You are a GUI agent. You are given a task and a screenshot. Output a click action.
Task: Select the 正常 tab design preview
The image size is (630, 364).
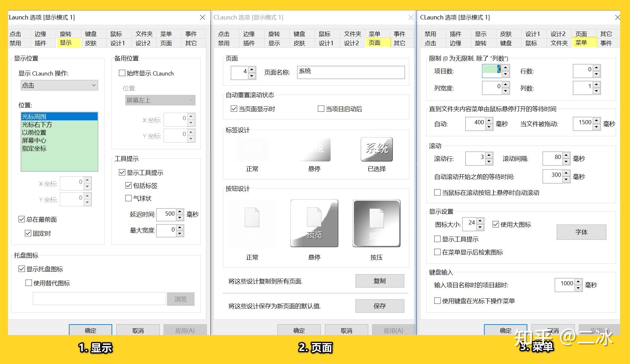(x=252, y=150)
